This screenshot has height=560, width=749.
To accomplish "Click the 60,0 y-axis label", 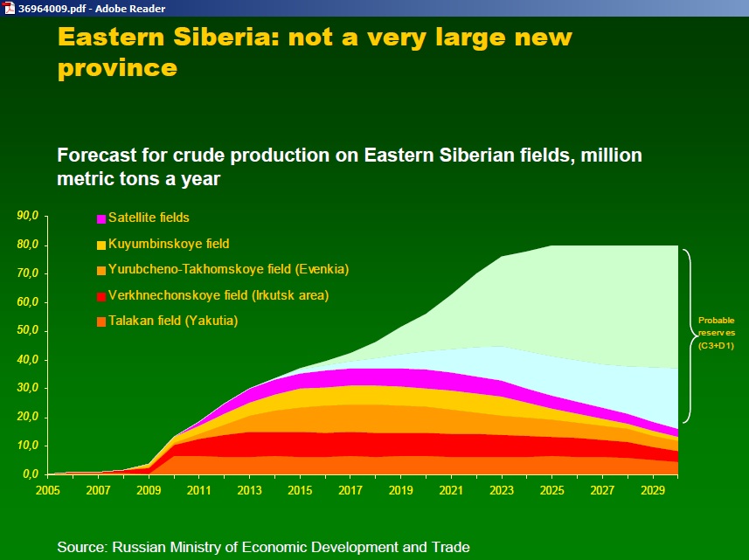I will click(28, 302).
